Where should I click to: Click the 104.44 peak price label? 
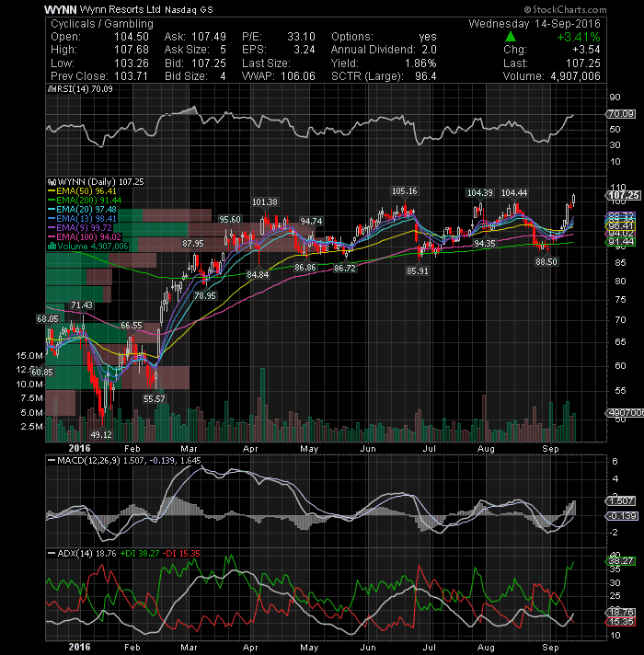(x=514, y=193)
